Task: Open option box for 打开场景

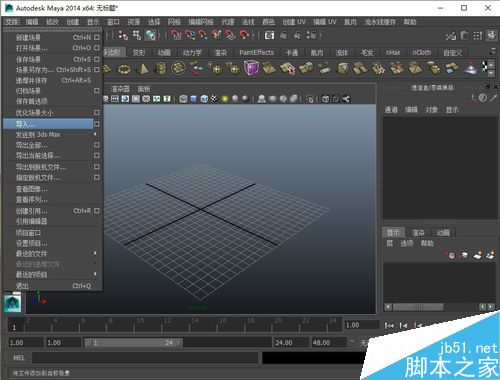Action: coord(97,48)
